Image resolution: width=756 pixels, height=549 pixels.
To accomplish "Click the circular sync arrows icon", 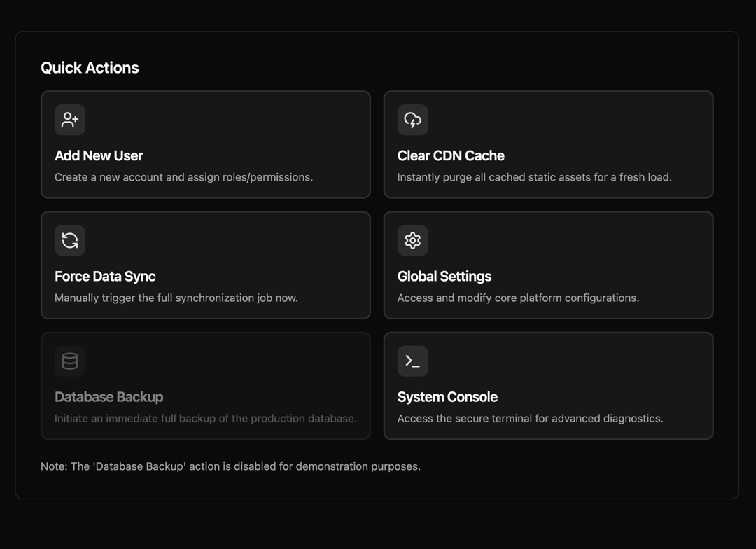I will [x=70, y=240].
